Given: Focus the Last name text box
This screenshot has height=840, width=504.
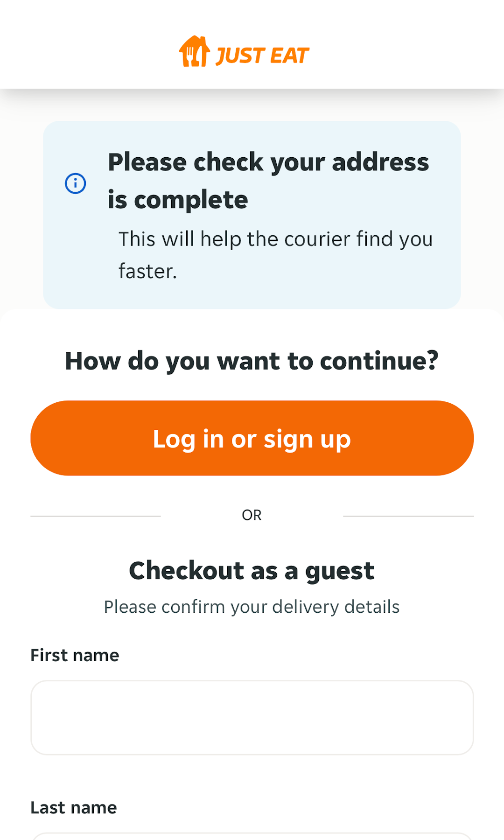Looking at the screenshot, I should 252,838.
